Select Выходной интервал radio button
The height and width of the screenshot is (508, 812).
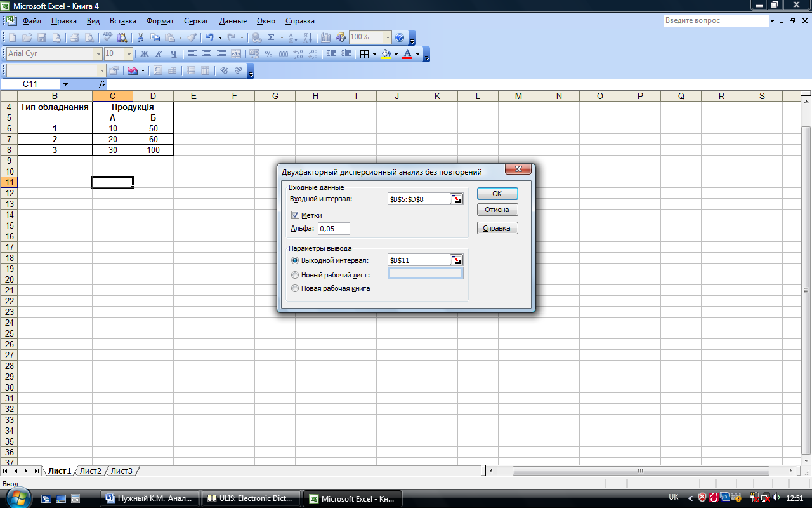pos(294,260)
